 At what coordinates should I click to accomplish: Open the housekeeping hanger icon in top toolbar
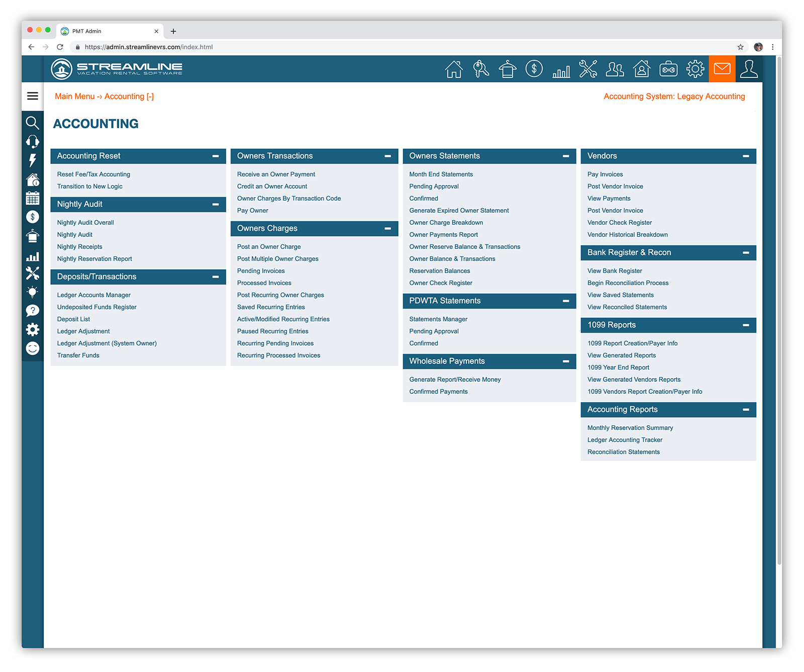click(508, 69)
